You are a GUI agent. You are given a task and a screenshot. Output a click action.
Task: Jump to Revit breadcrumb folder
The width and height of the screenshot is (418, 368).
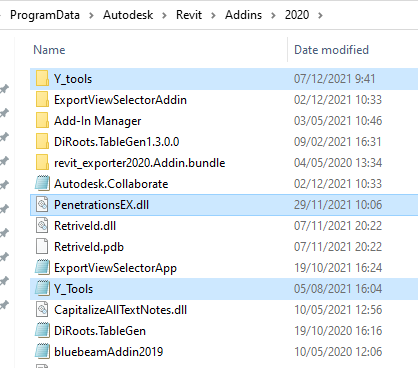tap(189, 15)
